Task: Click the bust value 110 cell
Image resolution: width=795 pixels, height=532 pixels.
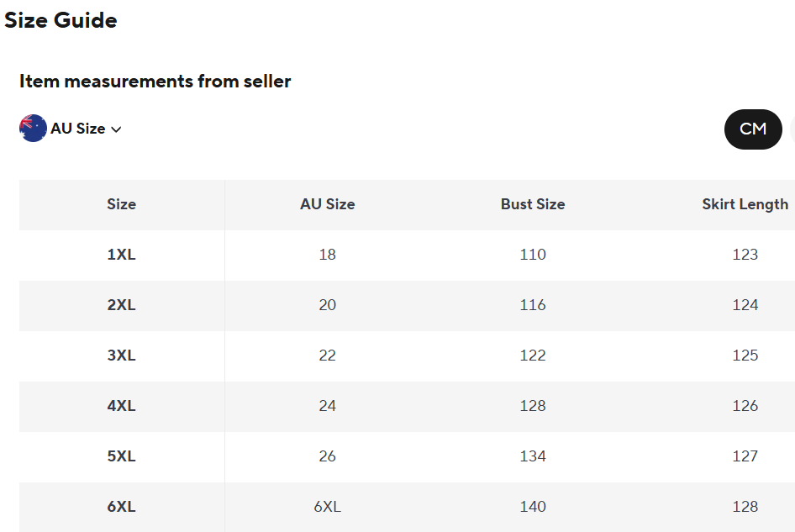Action: (x=533, y=255)
